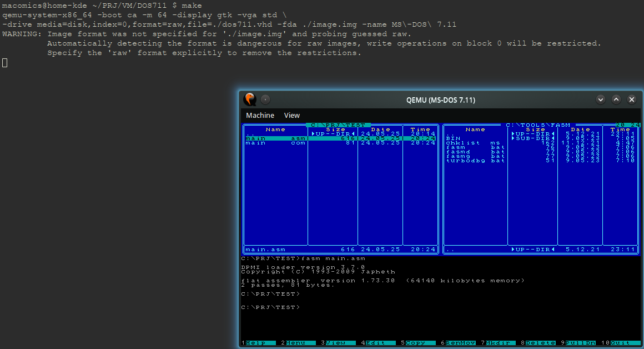The height and width of the screenshot is (349, 644).
Task: Click the 1 Help function key label
Action: [258, 343]
